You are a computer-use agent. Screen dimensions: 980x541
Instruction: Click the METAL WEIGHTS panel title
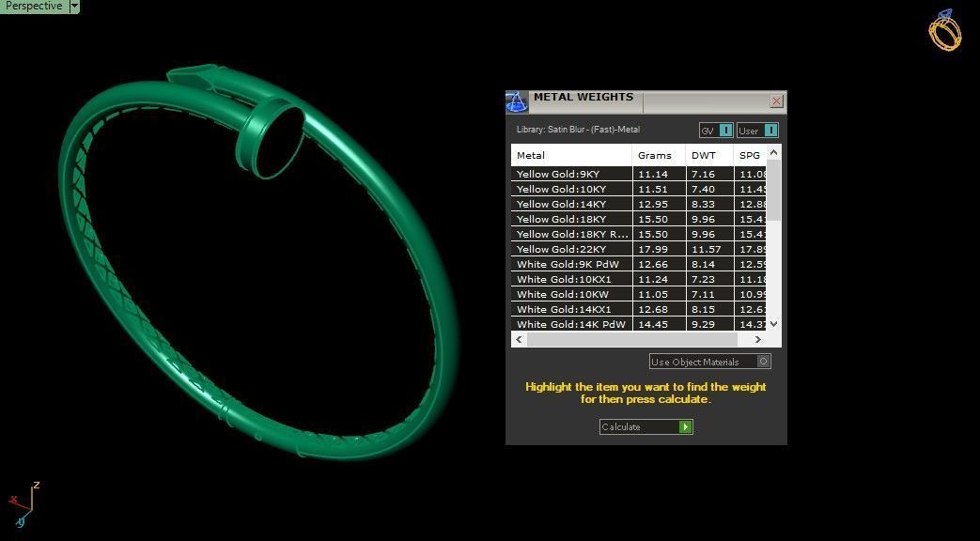click(583, 97)
